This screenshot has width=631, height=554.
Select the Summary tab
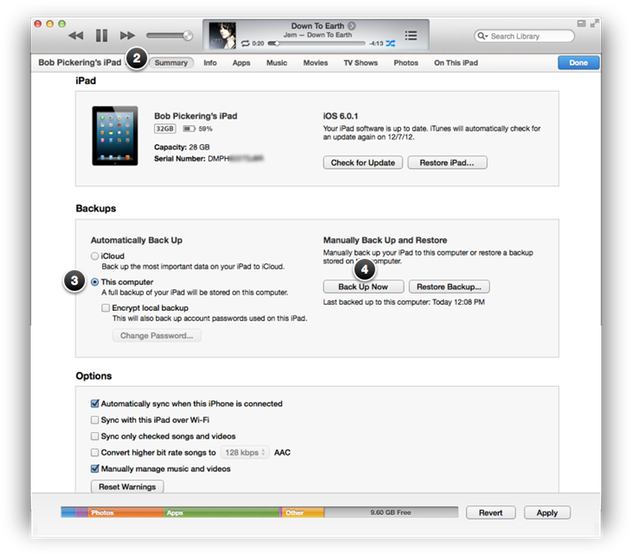tap(171, 63)
